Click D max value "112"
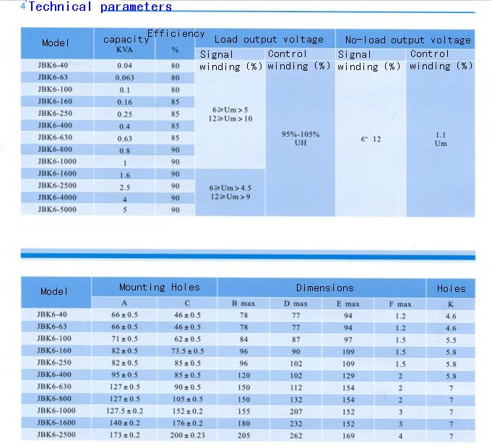Image resolution: width=492 pixels, height=448 pixels. [296, 387]
